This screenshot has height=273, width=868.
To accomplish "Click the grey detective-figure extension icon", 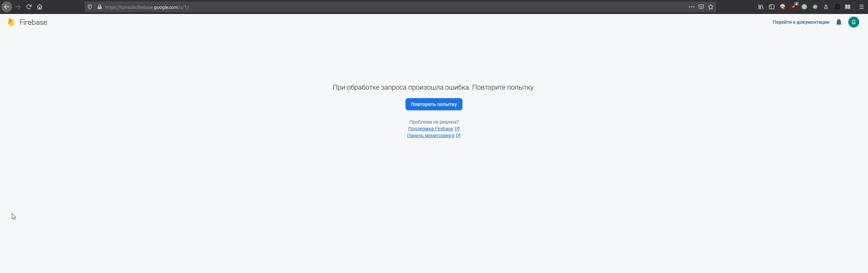I will coord(826,7).
